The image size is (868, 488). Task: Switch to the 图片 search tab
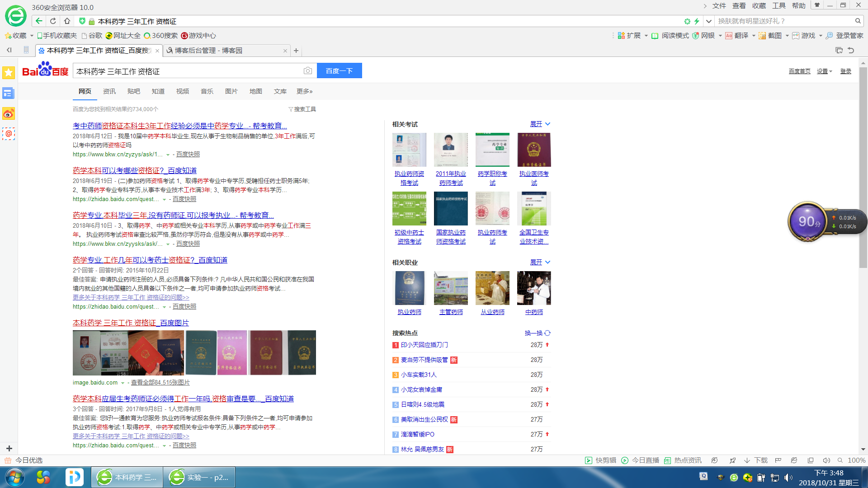tap(231, 91)
